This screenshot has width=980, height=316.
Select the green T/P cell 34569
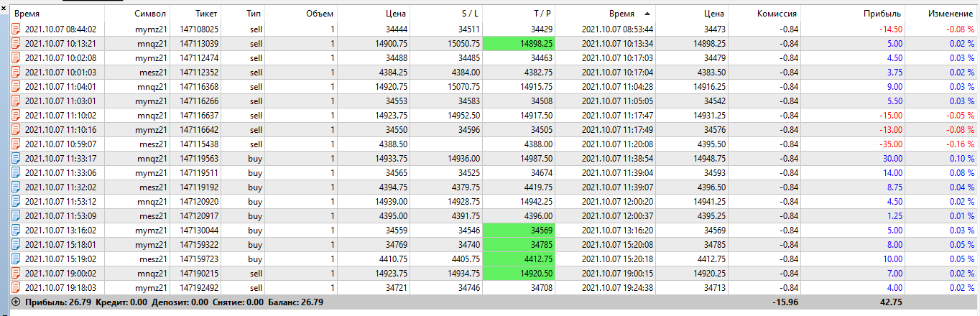(x=519, y=231)
